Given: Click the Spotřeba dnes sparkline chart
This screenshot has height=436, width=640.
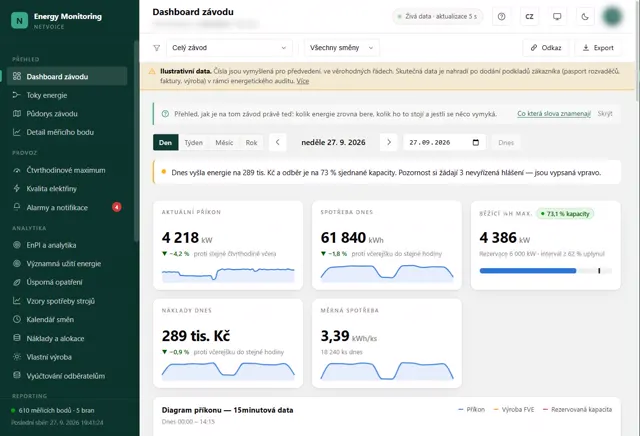Looking at the screenshot, I should pos(387,273).
